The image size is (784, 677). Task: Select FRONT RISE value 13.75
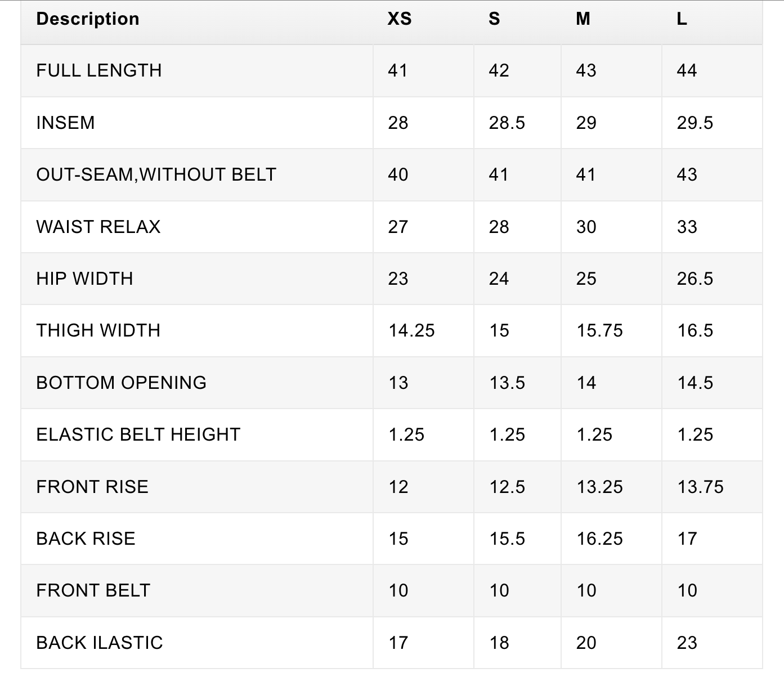point(700,487)
